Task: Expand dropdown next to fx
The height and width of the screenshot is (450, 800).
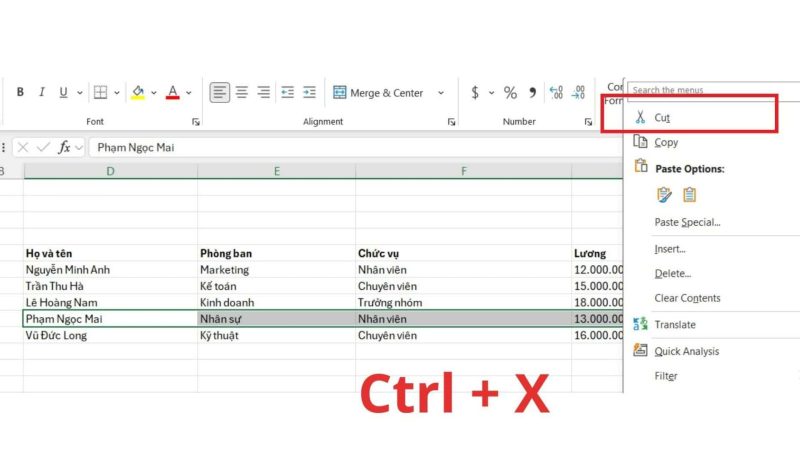Action: click(79, 148)
